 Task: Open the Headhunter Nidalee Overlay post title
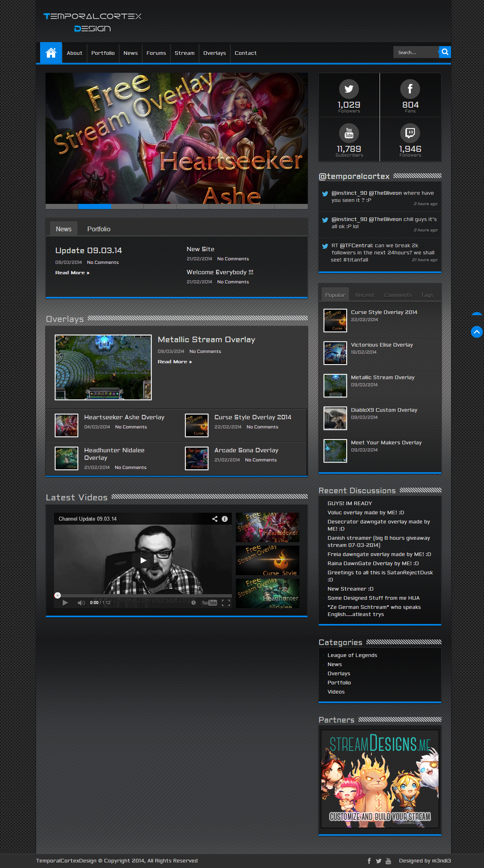pyautogui.click(x=114, y=454)
